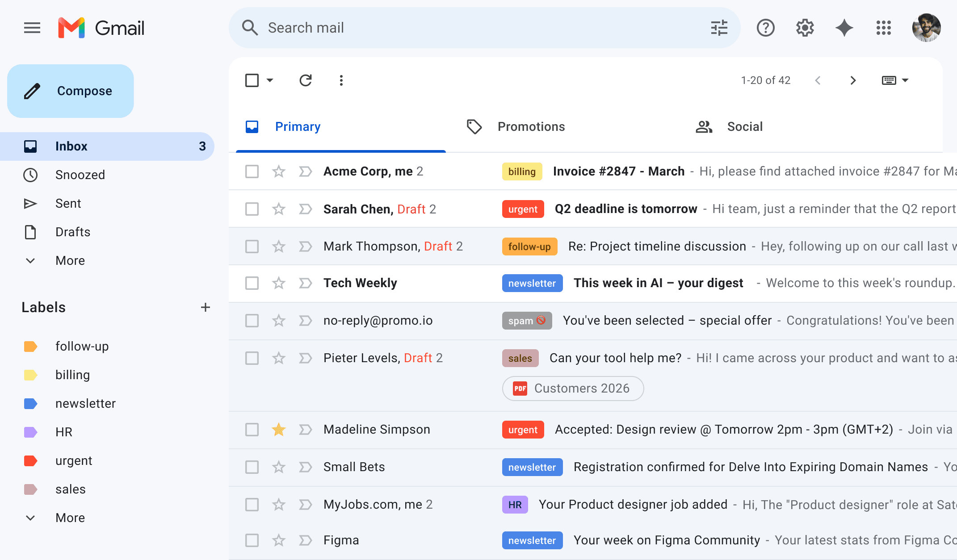
Task: Open Your week on Figma Community email
Action: [x=593, y=540]
